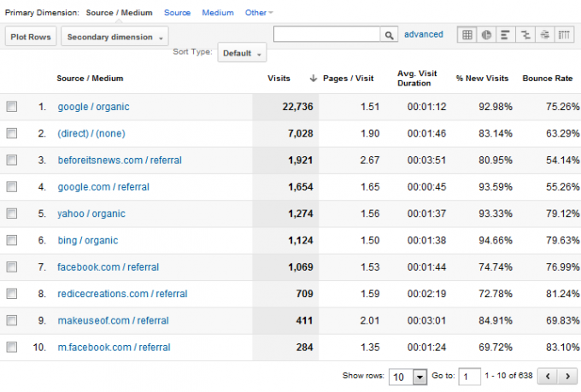Open the google.com / referral link
The height and width of the screenshot is (392, 581).
(x=103, y=187)
